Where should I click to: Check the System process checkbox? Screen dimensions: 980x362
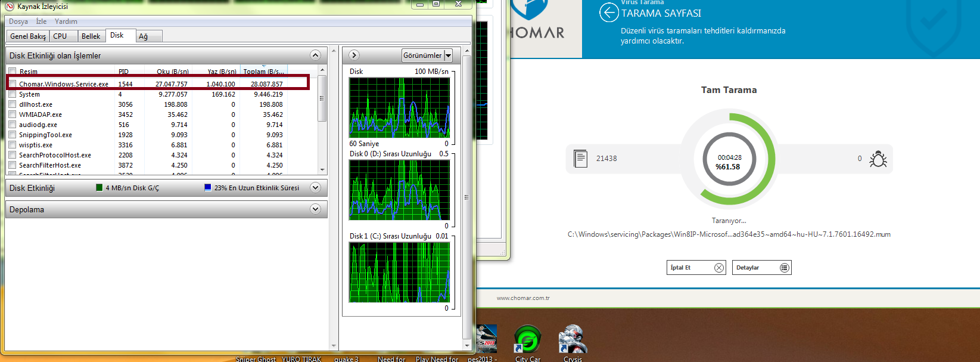13,94
